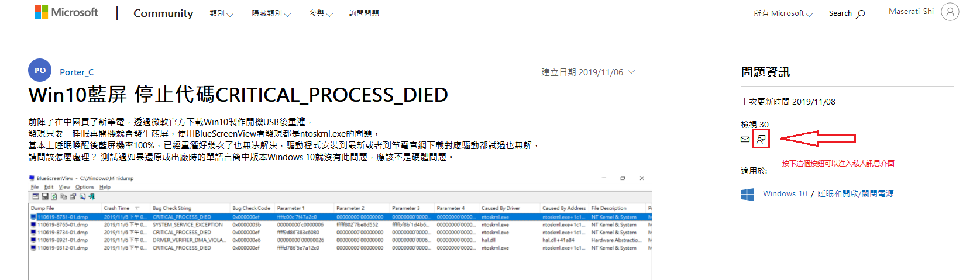Select the 110619-8921-01.dmp row
980x280 pixels.
(x=340, y=240)
